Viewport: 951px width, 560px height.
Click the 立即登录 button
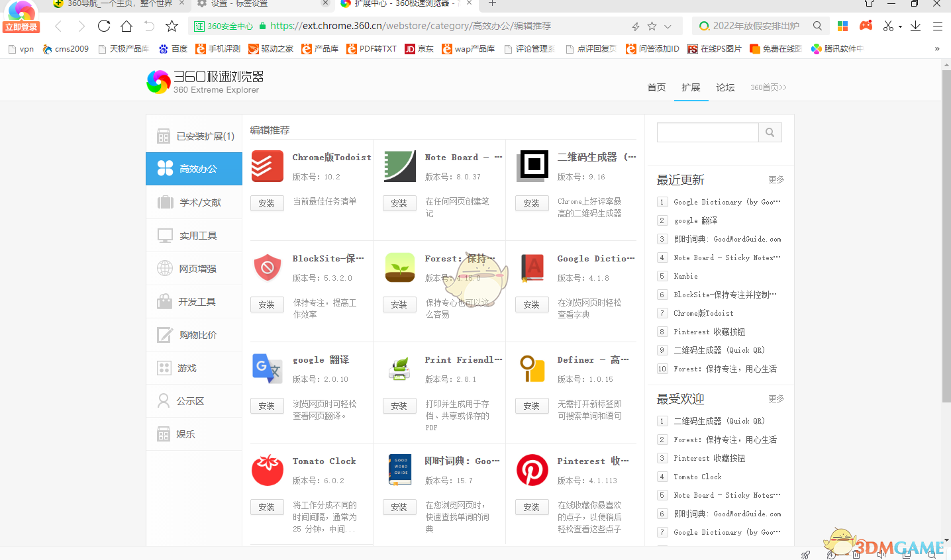pos(21,27)
